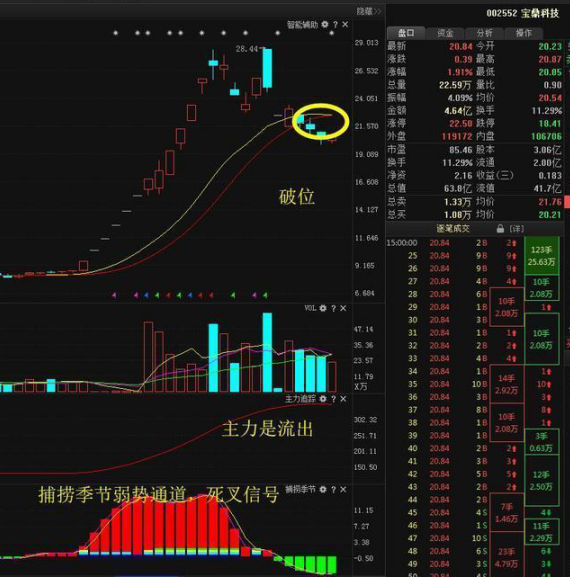
Task: Click the 最高 value 20.87
Action: click(x=550, y=59)
